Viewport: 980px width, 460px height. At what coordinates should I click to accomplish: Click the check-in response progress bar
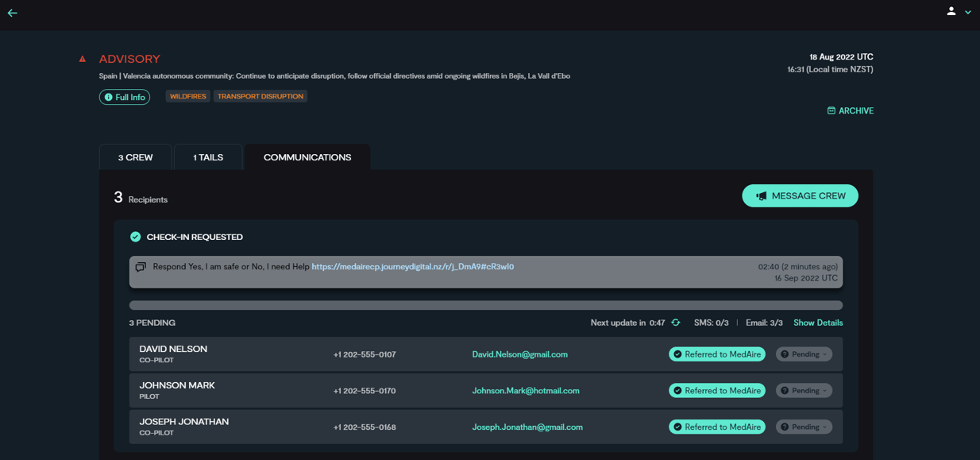tap(485, 305)
